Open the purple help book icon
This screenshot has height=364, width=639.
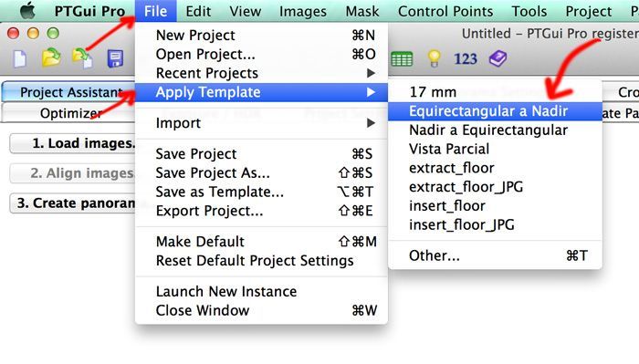tap(498, 58)
